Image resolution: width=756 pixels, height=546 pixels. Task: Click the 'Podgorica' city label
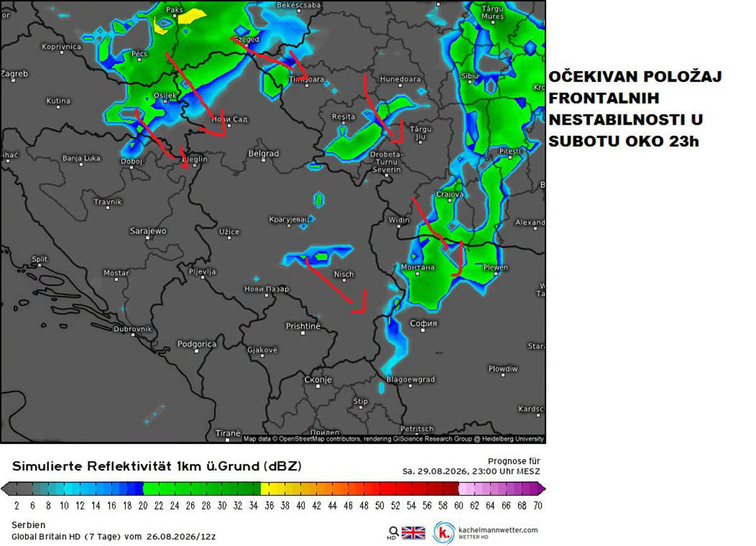coord(197,344)
